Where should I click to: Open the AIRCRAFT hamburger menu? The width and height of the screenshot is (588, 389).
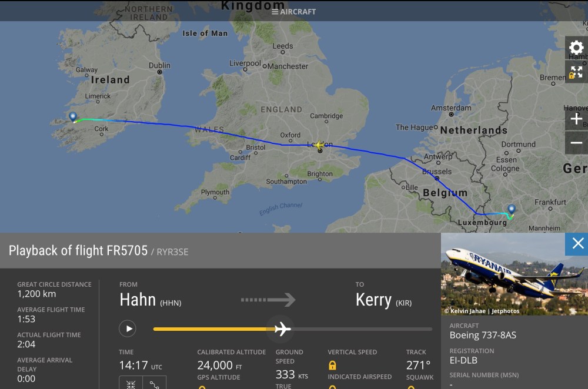pos(293,11)
